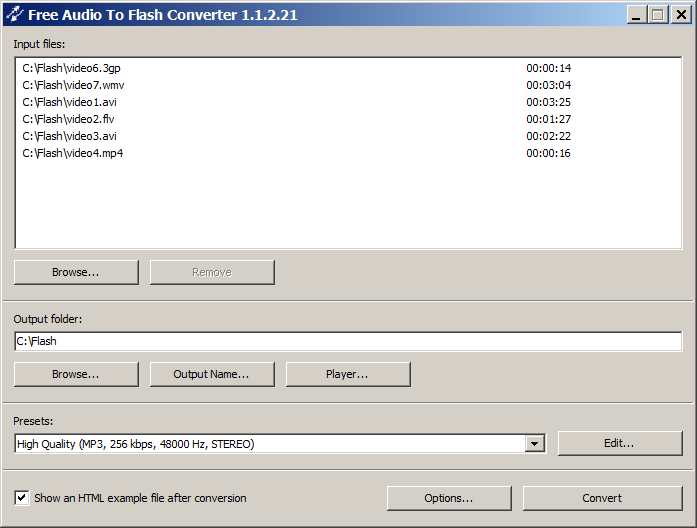Open the Presets dropdown arrow

point(535,444)
